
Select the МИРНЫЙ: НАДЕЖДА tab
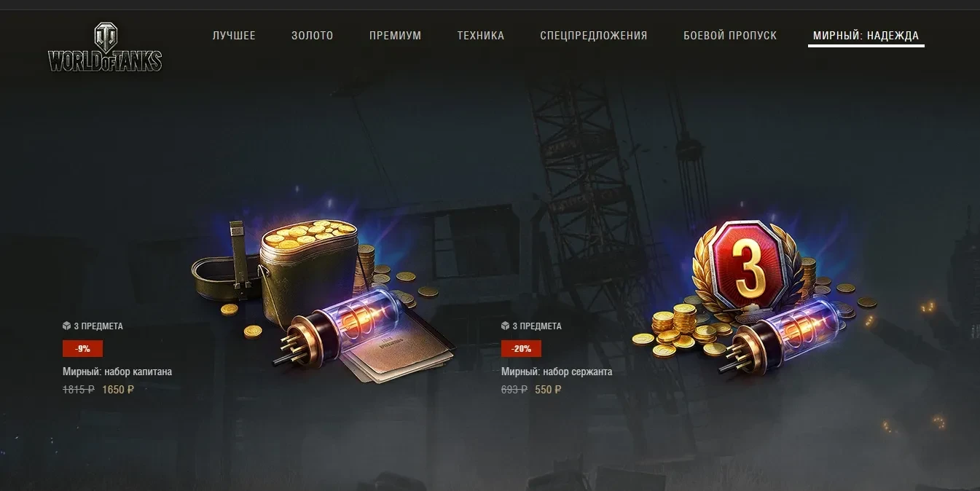[866, 36]
